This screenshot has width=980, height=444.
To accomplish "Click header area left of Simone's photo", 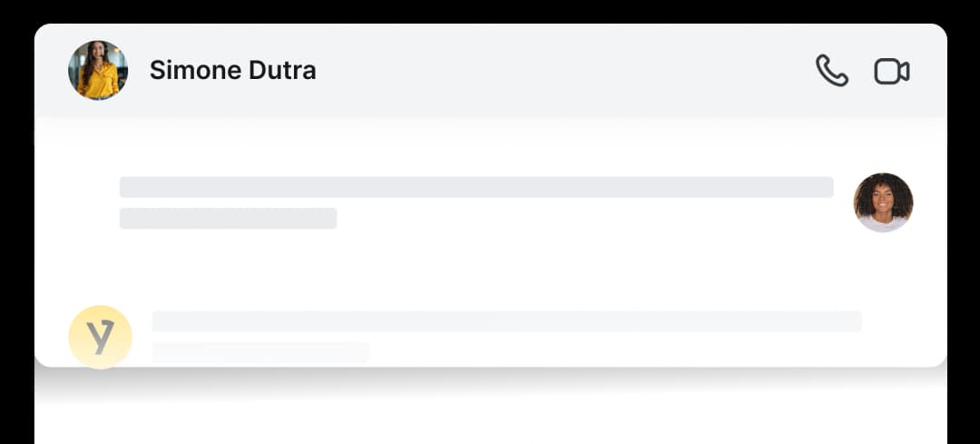I will 50,71.
